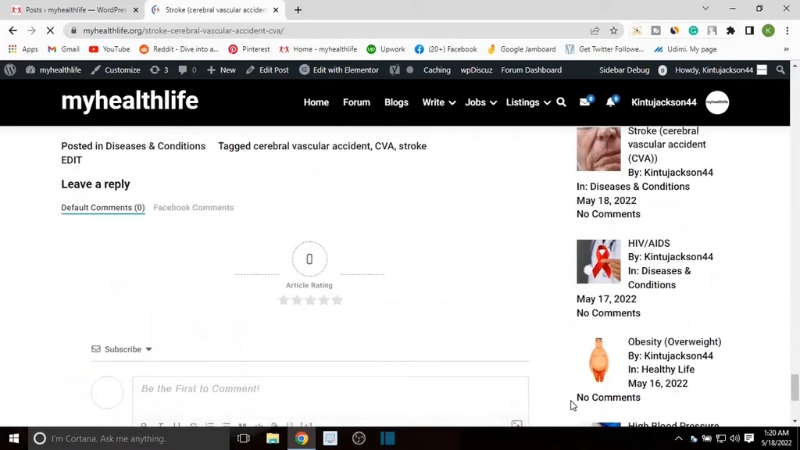
Task: Rate the article one star
Action: (283, 300)
